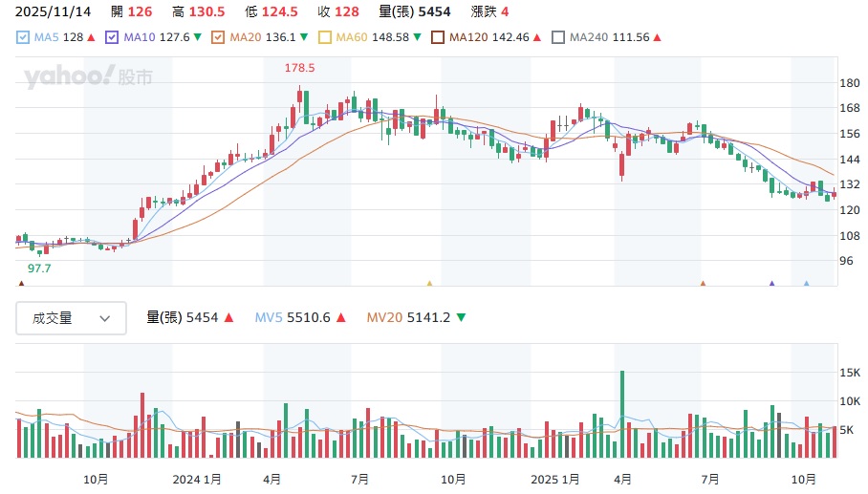Image resolution: width=868 pixels, height=494 pixels.
Task: Click the green down arrow beside MV20 5141.2
Action: click(461, 318)
